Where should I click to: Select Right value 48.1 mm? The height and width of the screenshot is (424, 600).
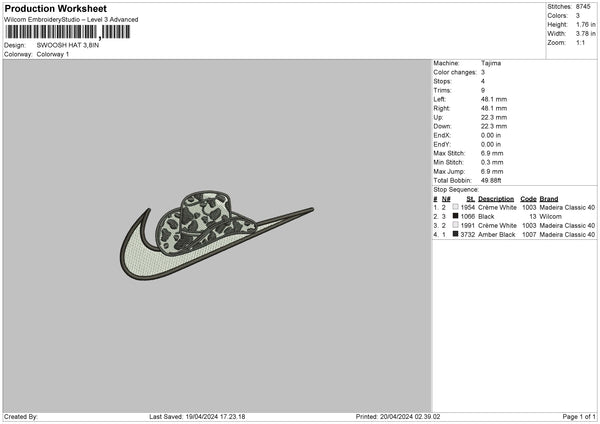(494, 108)
